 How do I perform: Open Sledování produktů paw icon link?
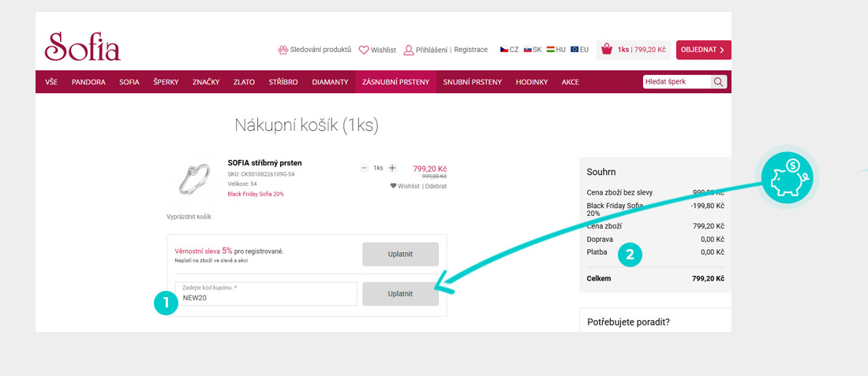tap(284, 50)
